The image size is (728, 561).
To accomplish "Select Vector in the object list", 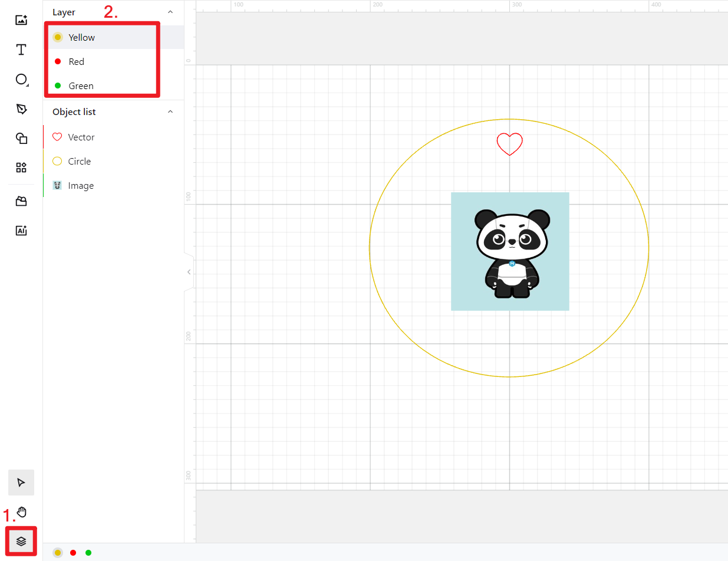I will pos(81,137).
